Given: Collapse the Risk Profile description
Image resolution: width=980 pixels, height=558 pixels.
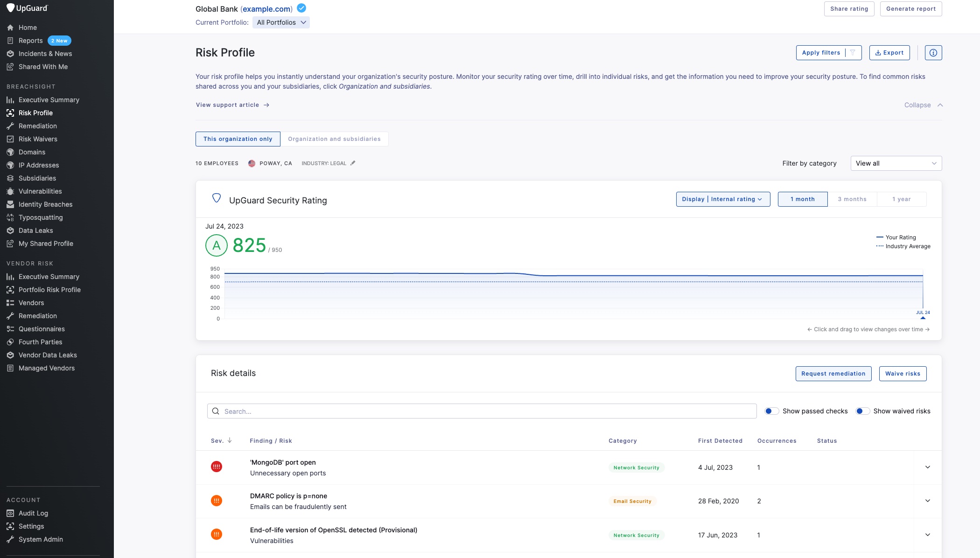Looking at the screenshot, I should tap(924, 105).
